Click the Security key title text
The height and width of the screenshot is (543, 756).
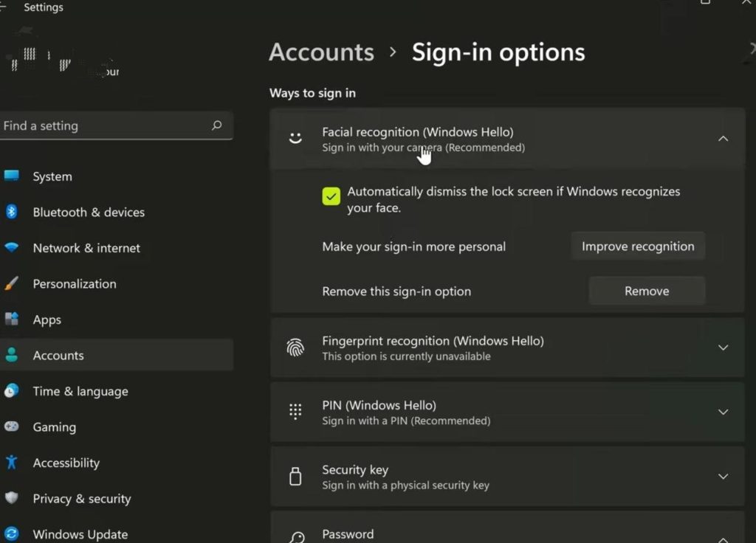355,470
